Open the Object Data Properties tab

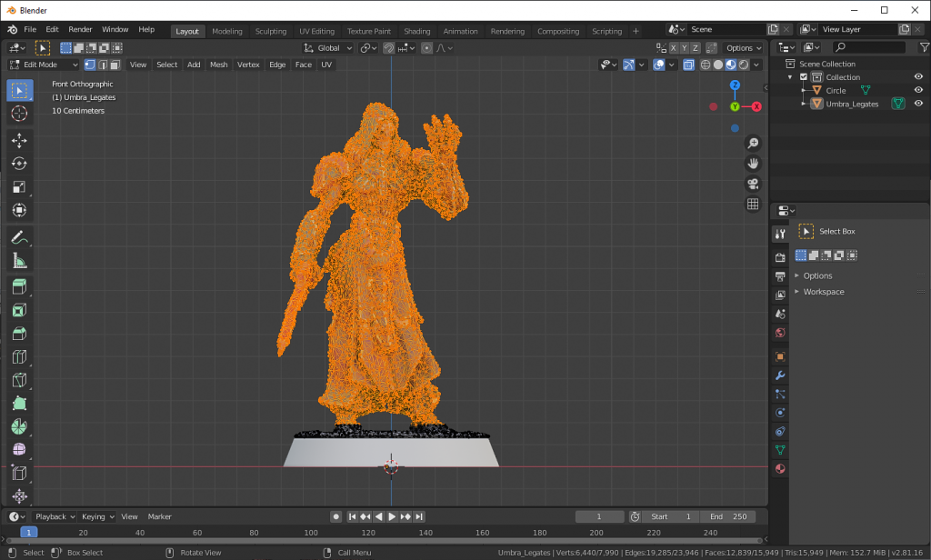tap(780, 450)
